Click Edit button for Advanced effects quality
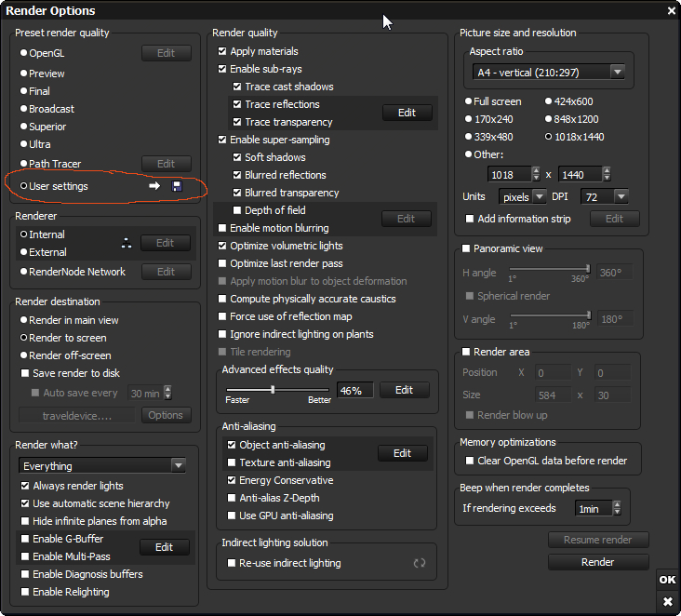The height and width of the screenshot is (616, 681). click(404, 390)
